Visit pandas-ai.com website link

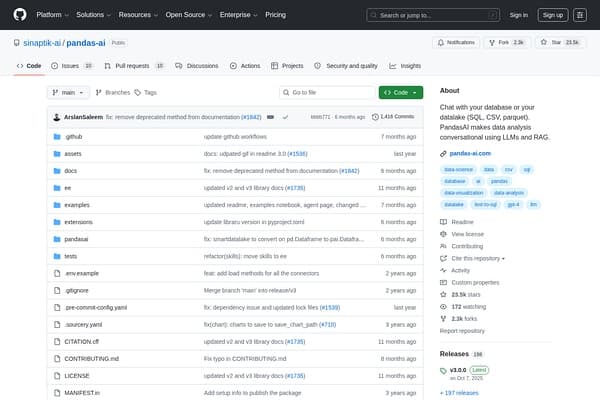pos(470,153)
